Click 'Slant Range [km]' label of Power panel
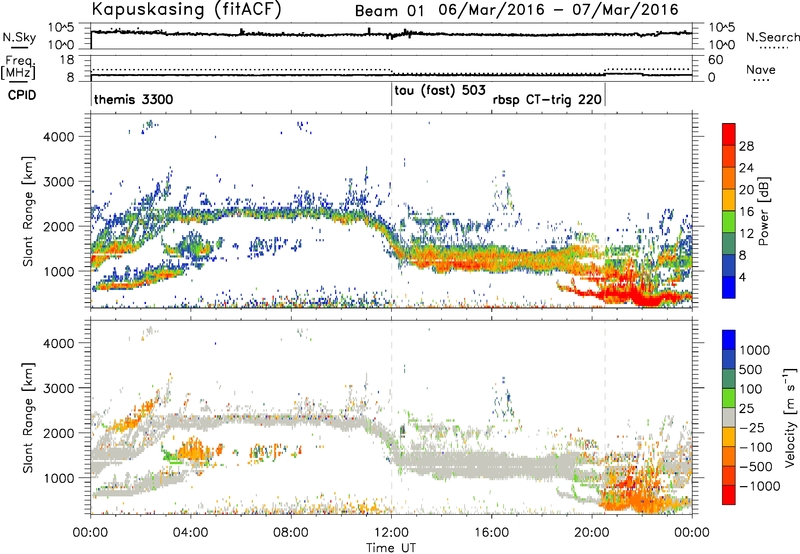800x554 pixels. coord(28,211)
